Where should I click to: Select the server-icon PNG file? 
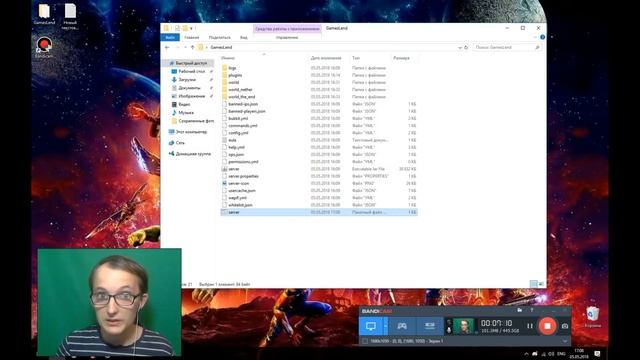point(238,184)
